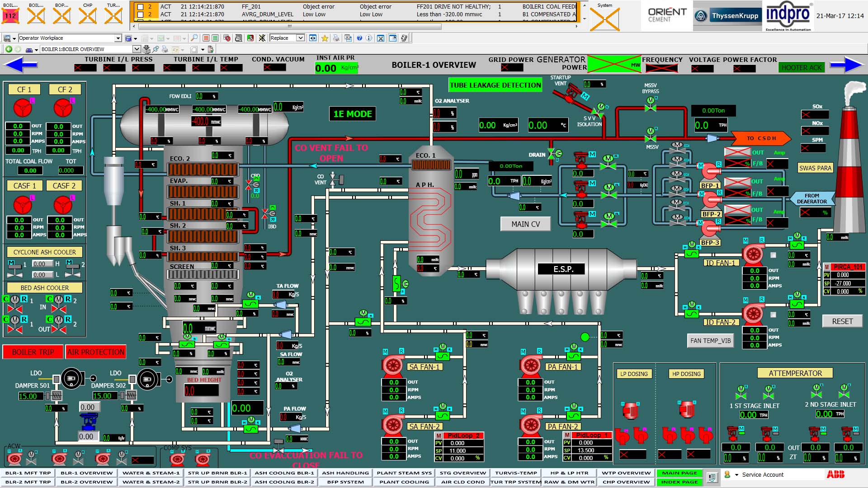Screen dimensions: 868x488
Task: Click the green S toolbar icon
Action: [250, 38]
